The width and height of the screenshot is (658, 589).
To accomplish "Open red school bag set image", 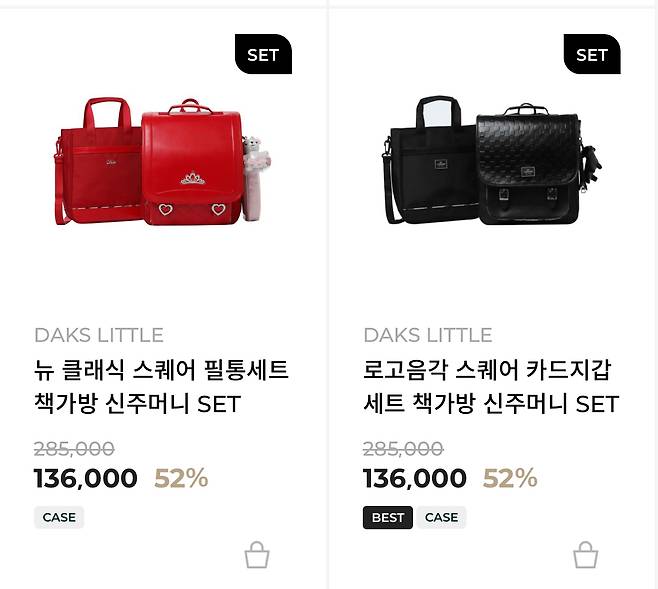I will click(x=163, y=162).
